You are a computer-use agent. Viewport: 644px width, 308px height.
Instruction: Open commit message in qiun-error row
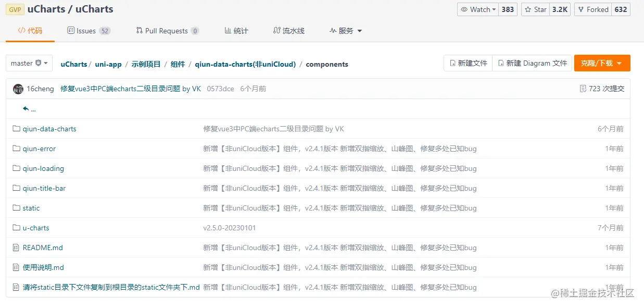340,149
